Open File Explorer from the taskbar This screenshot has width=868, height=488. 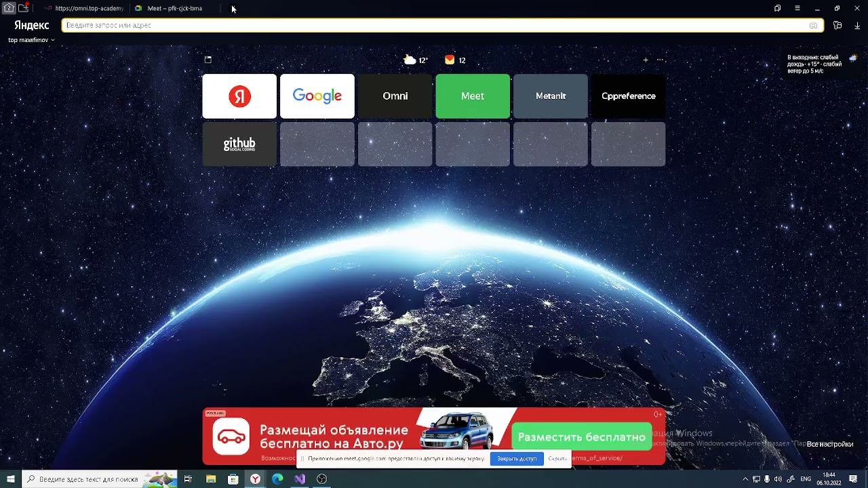coord(211,479)
